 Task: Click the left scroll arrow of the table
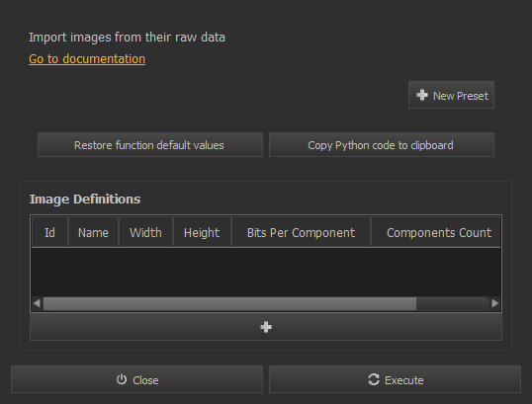click(37, 303)
